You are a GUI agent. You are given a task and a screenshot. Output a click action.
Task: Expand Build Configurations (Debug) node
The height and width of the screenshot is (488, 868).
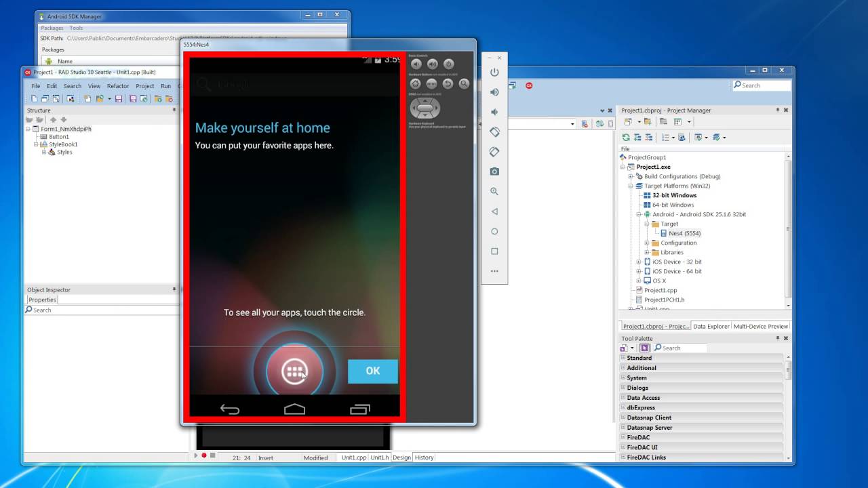[x=630, y=176]
